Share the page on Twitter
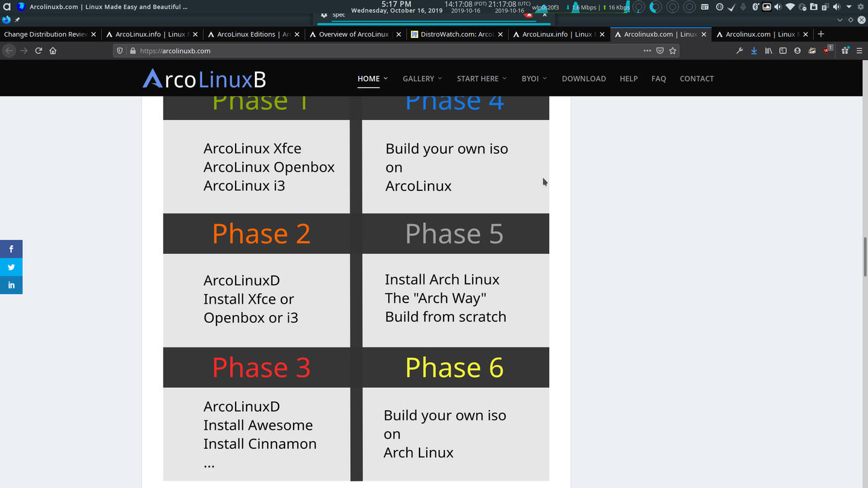The height and width of the screenshot is (488, 868). (11, 267)
